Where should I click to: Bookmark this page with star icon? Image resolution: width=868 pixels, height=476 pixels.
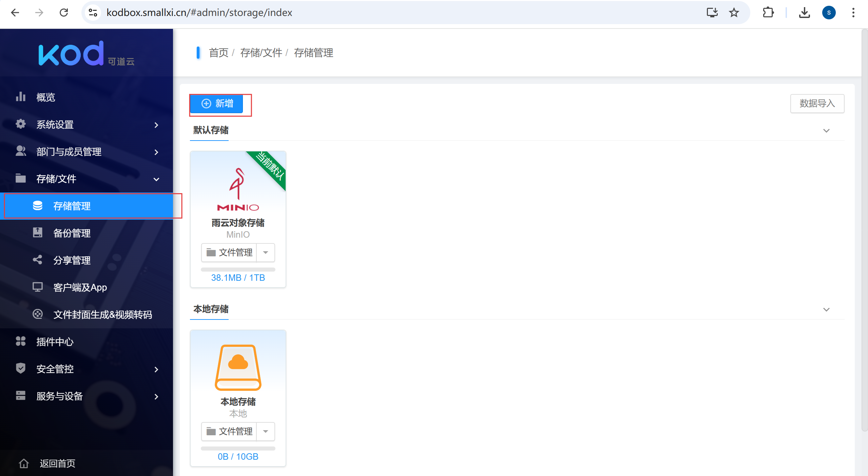734,13
